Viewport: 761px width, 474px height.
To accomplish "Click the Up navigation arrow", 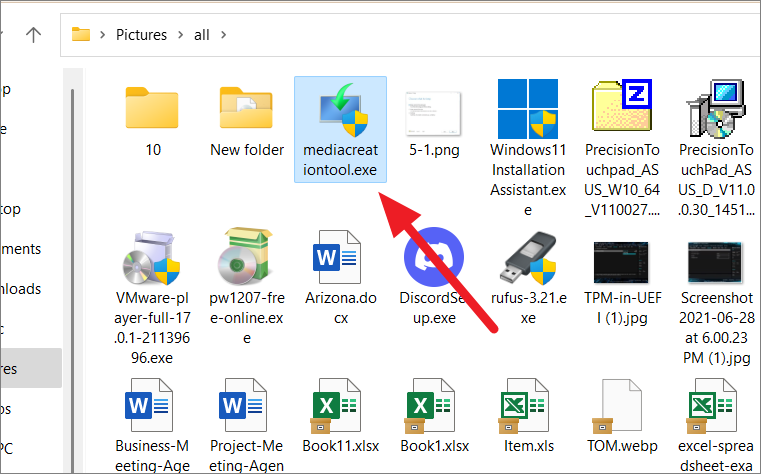I will (x=33, y=35).
